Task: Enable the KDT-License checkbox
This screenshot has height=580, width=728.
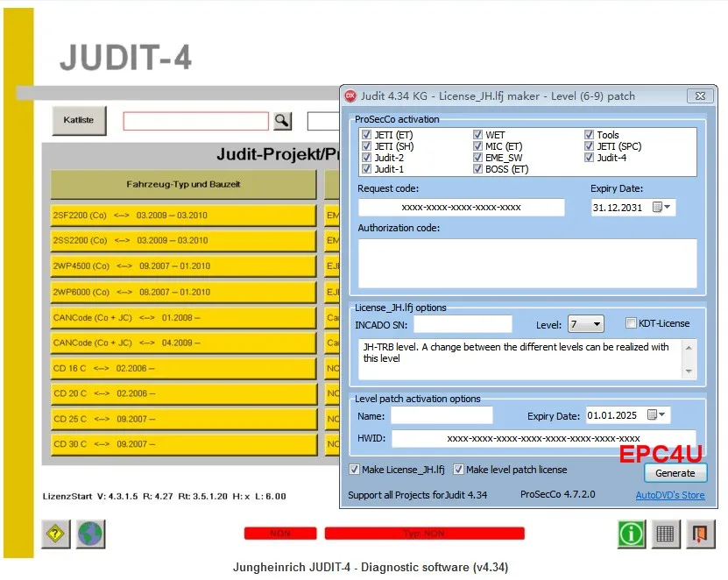Action: (x=631, y=323)
